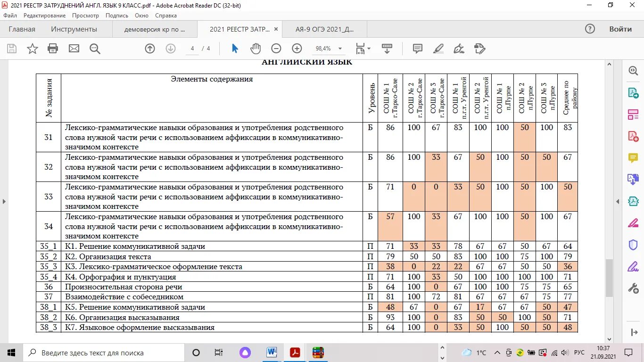
Task: Click the page number field showing 4
Action: [192, 49]
